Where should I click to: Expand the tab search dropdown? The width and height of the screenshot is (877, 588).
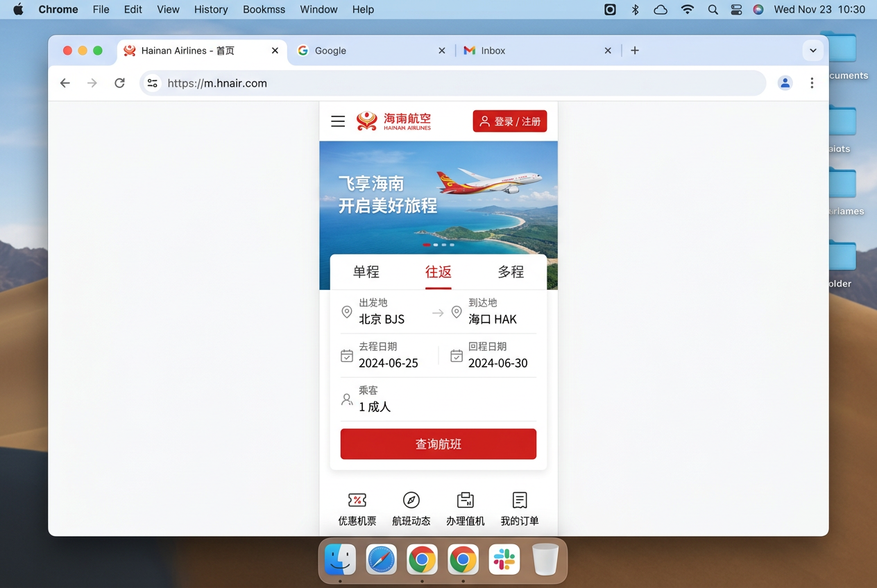coord(813,51)
